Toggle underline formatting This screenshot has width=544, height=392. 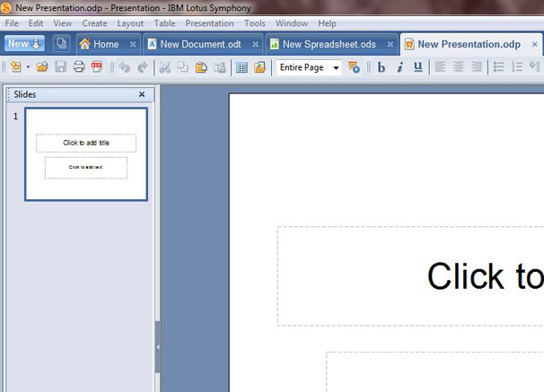click(x=418, y=67)
